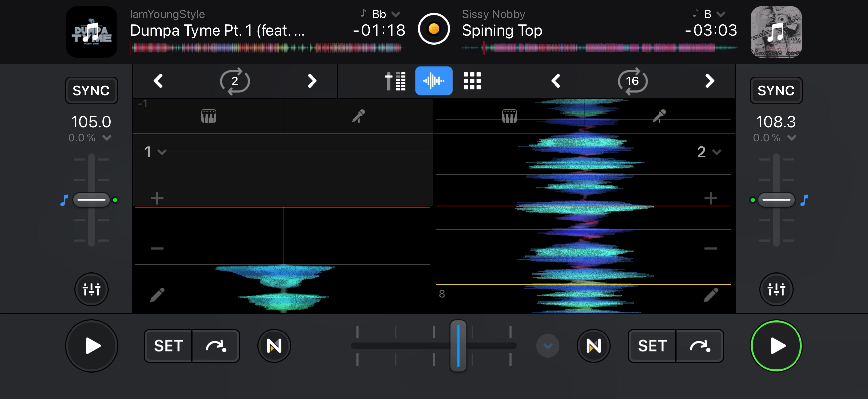868x399 pixels.
Task: Enable SYNC on left deck
Action: (91, 91)
